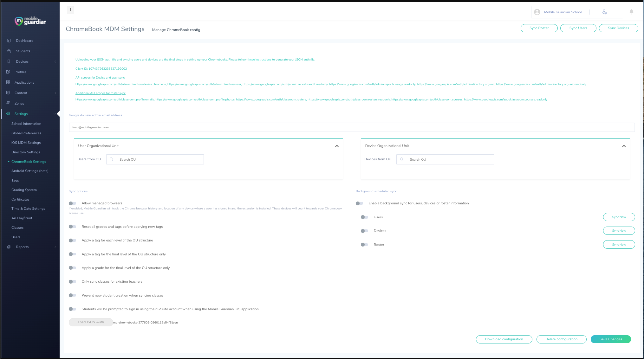644x359 pixels.
Task: Click search icon in Devices from OU field
Action: pyautogui.click(x=402, y=159)
